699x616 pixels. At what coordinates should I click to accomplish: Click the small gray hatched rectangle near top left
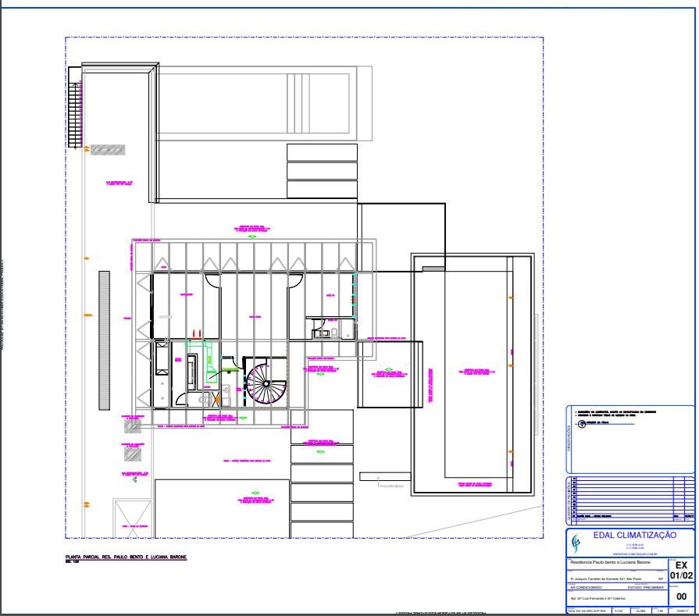pos(107,149)
